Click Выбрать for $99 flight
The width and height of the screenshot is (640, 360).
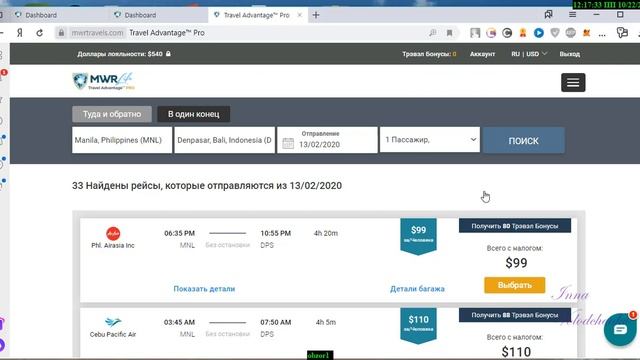click(x=515, y=285)
